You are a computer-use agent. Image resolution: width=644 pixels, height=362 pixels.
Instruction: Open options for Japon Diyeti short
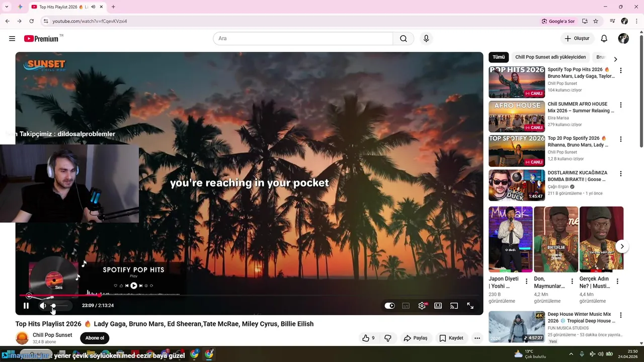tap(527, 282)
